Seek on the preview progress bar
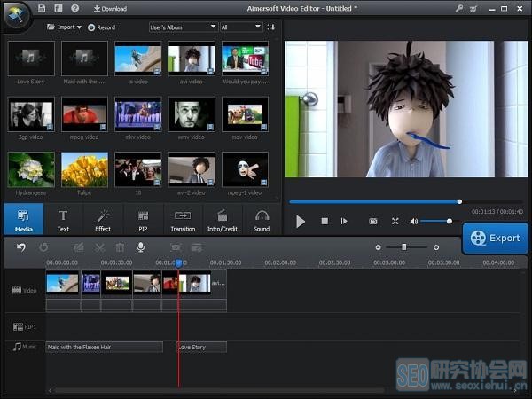The width and height of the screenshot is (532, 399). [405, 202]
